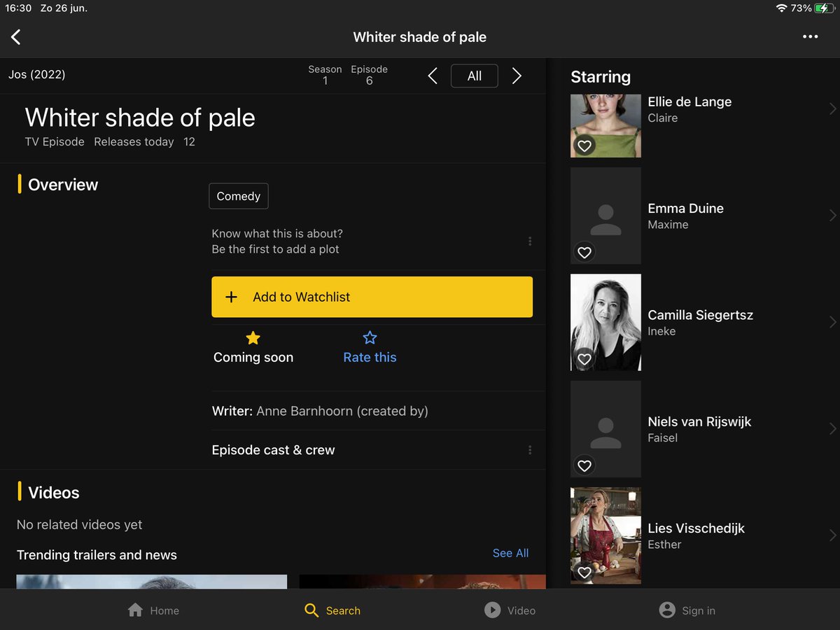The height and width of the screenshot is (630, 840).
Task: Open Ellie de Lange photo
Action: click(x=605, y=126)
